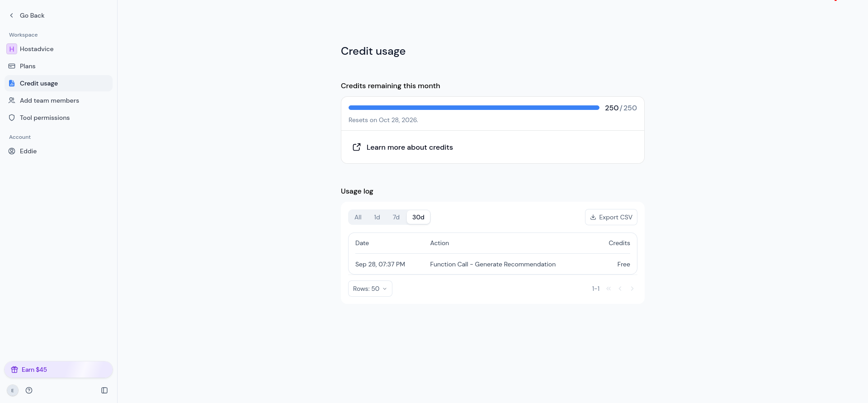Click the Eddie account profile icon
The width and height of the screenshot is (868, 403).
[x=12, y=151]
